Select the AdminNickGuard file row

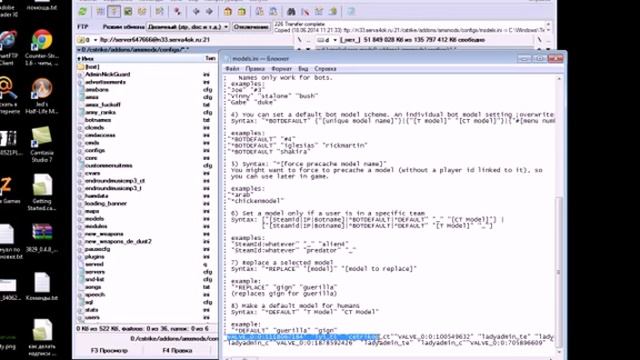tap(147, 74)
